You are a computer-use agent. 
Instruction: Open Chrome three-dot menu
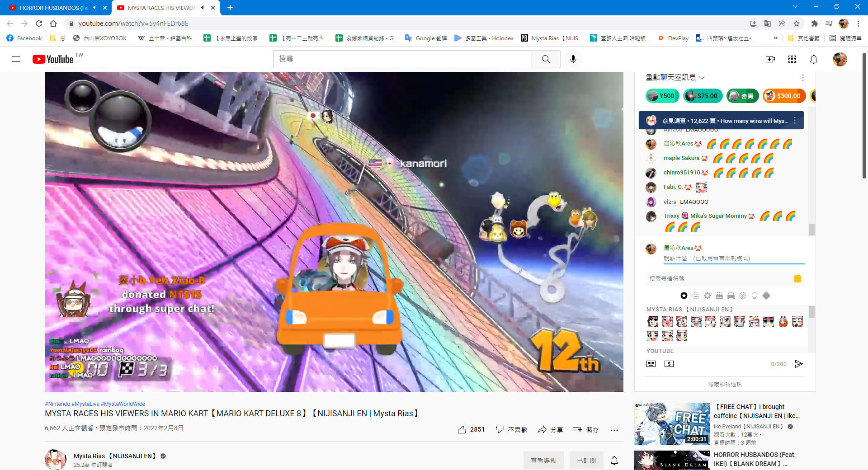[x=858, y=23]
